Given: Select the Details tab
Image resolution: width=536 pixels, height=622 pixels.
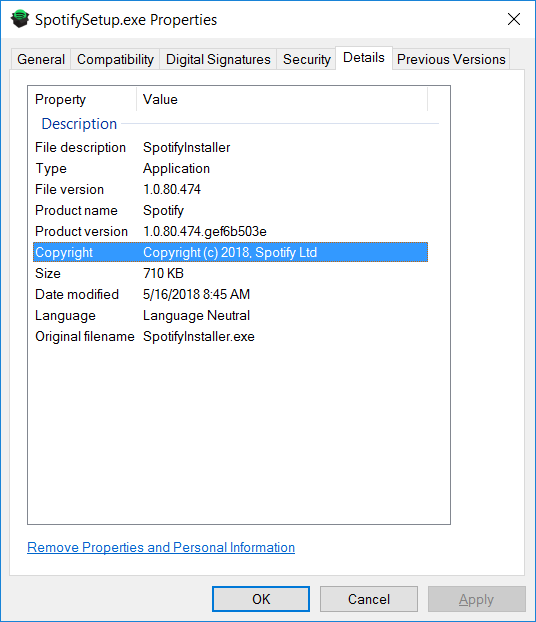Looking at the screenshot, I should coord(364,58).
